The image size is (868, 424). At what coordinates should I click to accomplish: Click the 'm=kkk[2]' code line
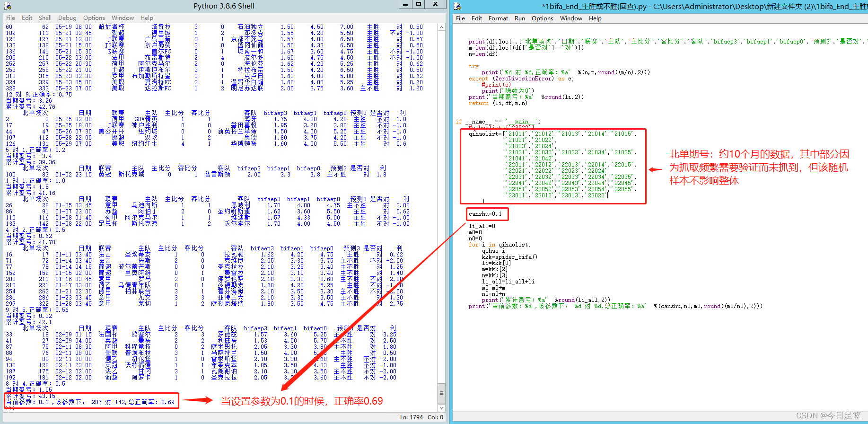click(x=495, y=269)
